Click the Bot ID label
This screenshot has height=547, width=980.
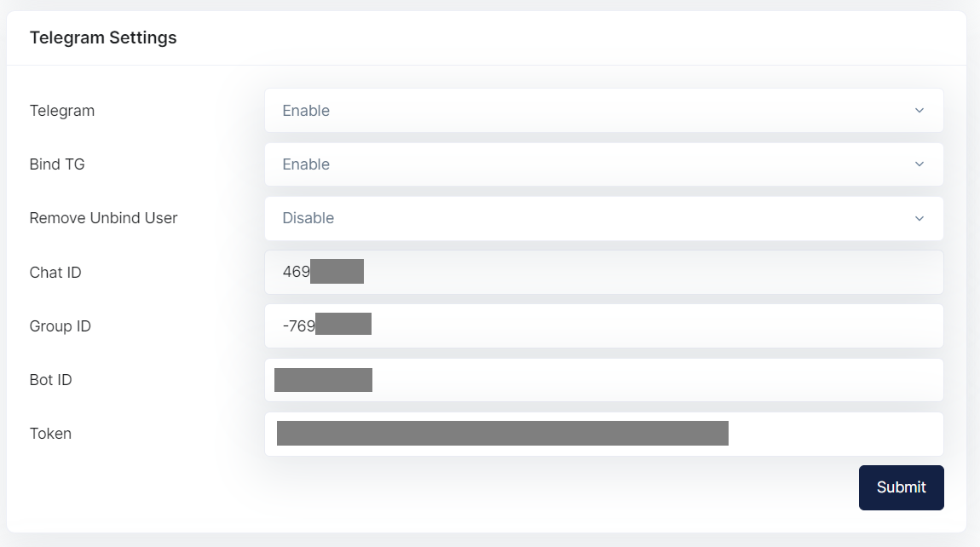51,379
